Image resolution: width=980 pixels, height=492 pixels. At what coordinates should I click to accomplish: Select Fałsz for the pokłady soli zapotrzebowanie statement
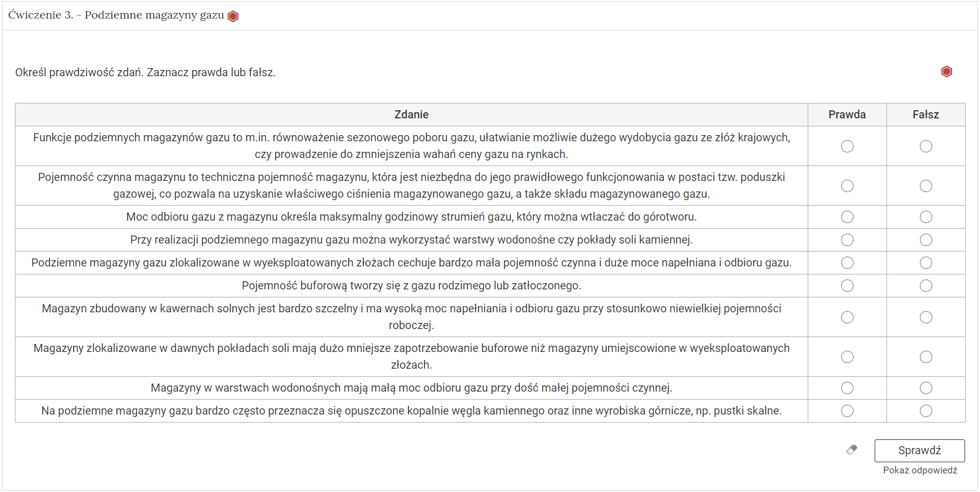(925, 356)
